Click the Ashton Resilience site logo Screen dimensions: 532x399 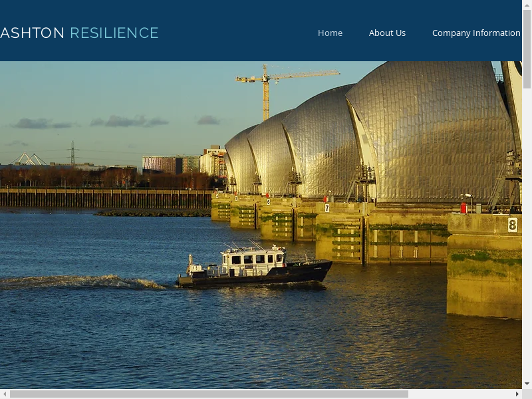pos(79,33)
